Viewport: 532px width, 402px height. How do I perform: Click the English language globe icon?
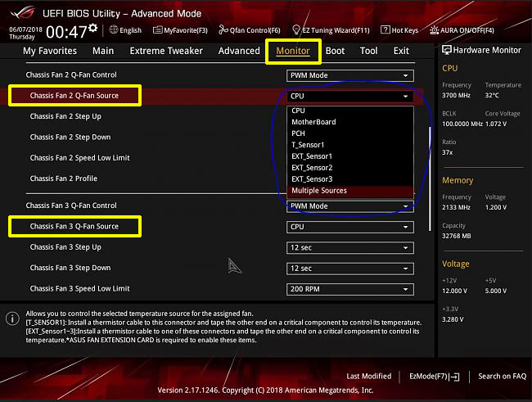point(113,29)
